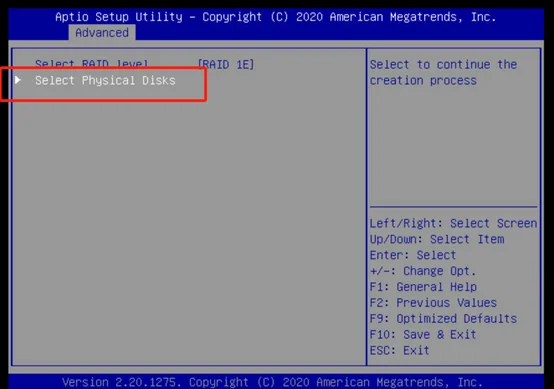Viewport: 554px width, 389px height.
Task: Click the 'Left/Right: Select Screen' hint
Action: point(453,223)
